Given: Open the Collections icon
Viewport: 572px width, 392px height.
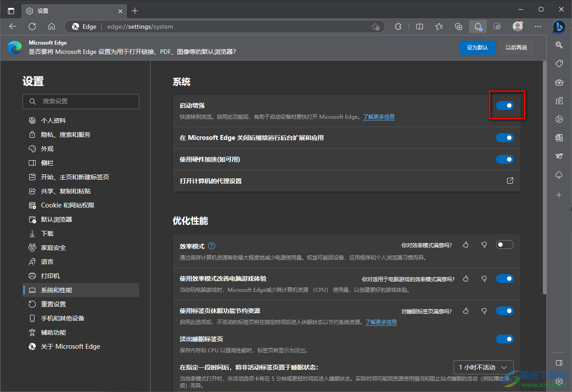Looking at the screenshot, I should point(458,26).
